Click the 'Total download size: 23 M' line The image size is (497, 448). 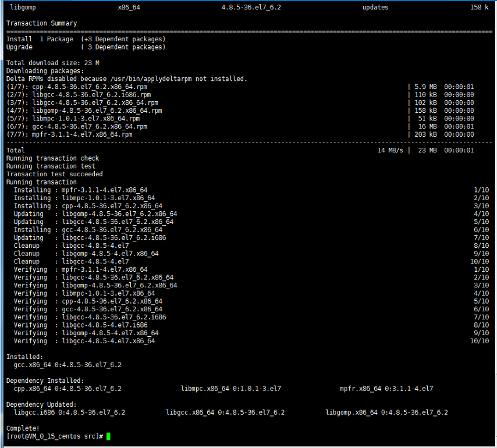pos(52,63)
